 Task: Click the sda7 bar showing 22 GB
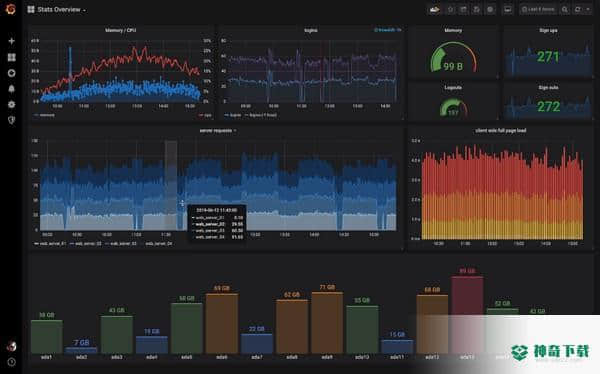pos(257,343)
